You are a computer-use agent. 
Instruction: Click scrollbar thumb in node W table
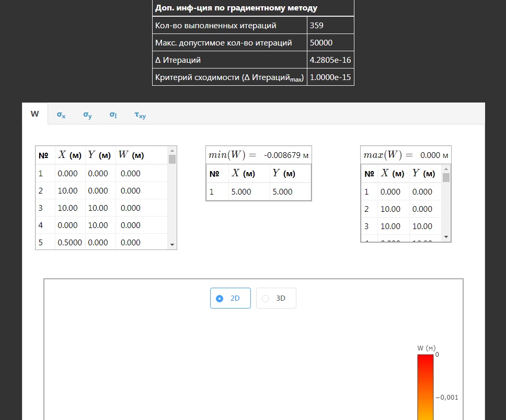coord(172,159)
